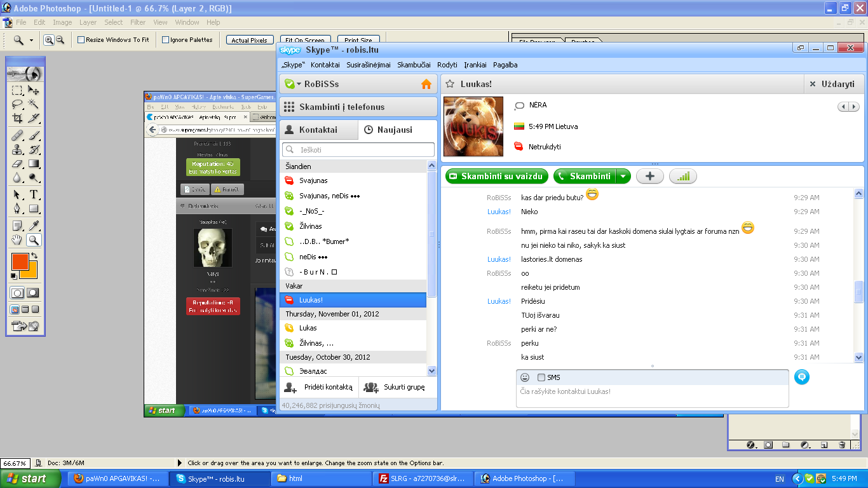Select the Type tool
Viewport: 868px width, 488px height.
tap(34, 194)
